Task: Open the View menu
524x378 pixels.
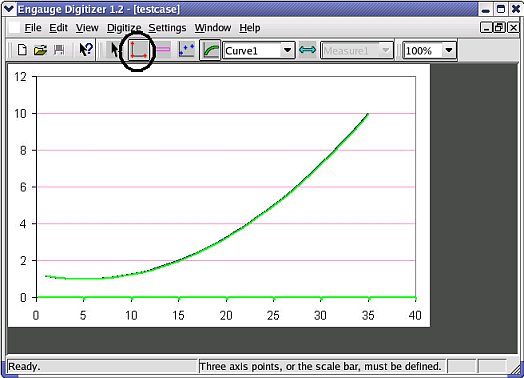Action: click(87, 28)
